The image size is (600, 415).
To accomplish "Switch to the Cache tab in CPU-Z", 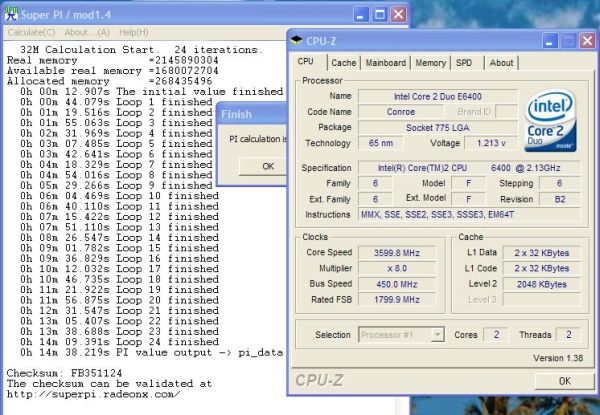I will [344, 63].
